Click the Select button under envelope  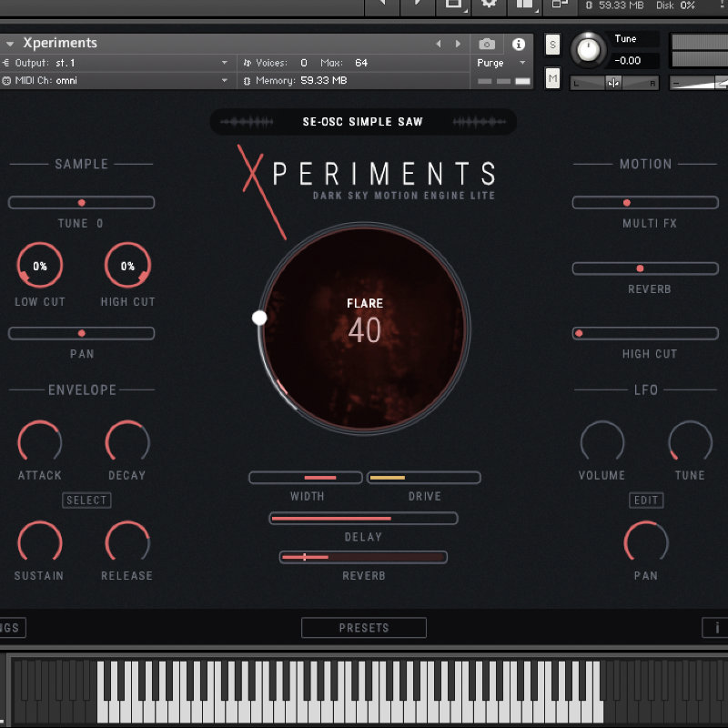pos(86,500)
